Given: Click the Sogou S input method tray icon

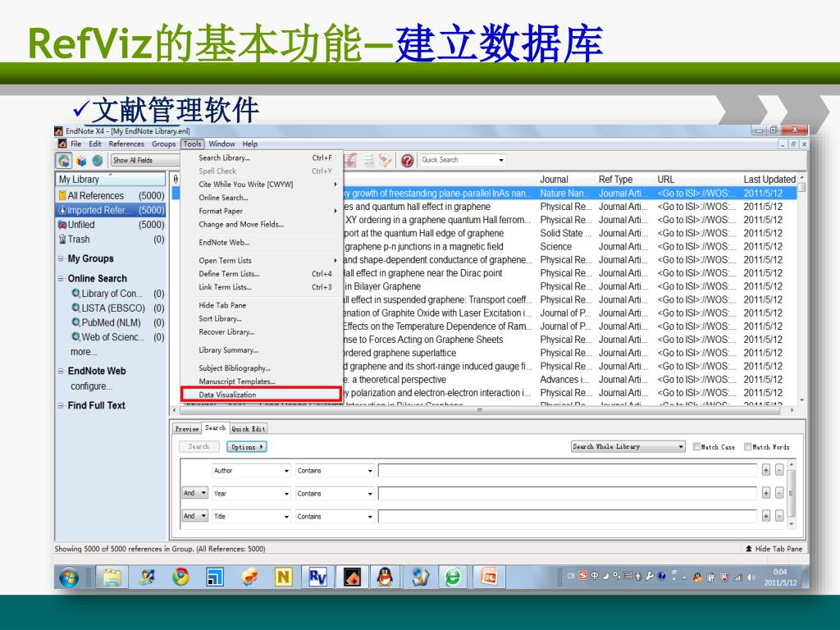Looking at the screenshot, I should pyautogui.click(x=583, y=576).
